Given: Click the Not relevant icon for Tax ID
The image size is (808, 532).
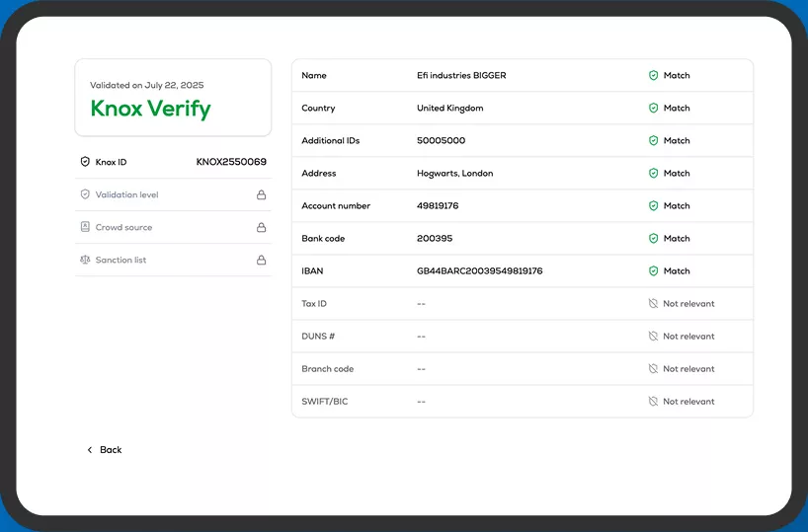Looking at the screenshot, I should tap(653, 304).
